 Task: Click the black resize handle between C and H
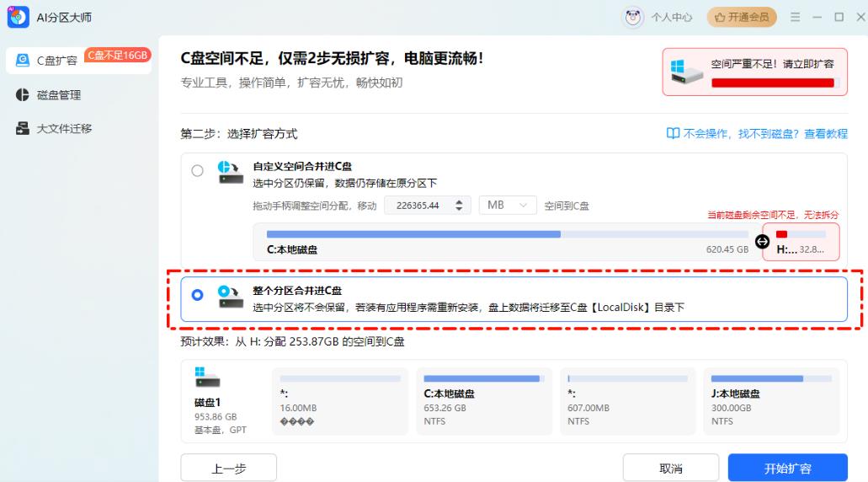pyautogui.click(x=762, y=242)
